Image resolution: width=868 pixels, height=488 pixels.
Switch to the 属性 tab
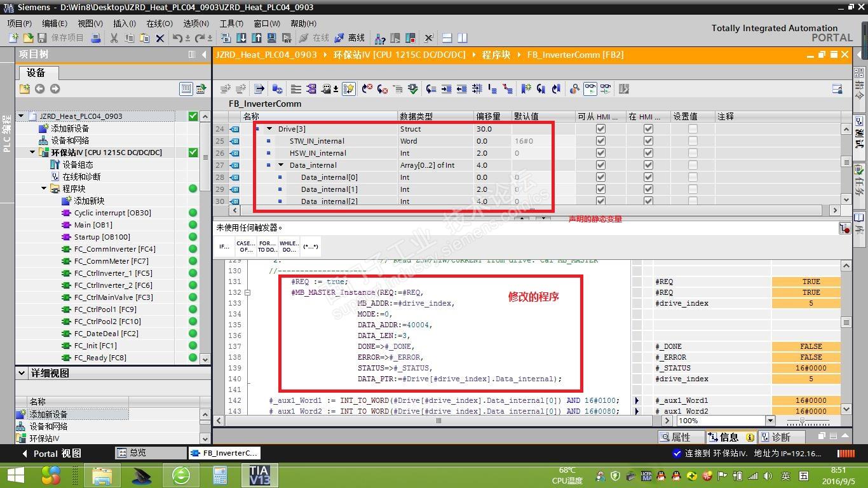[681, 437]
